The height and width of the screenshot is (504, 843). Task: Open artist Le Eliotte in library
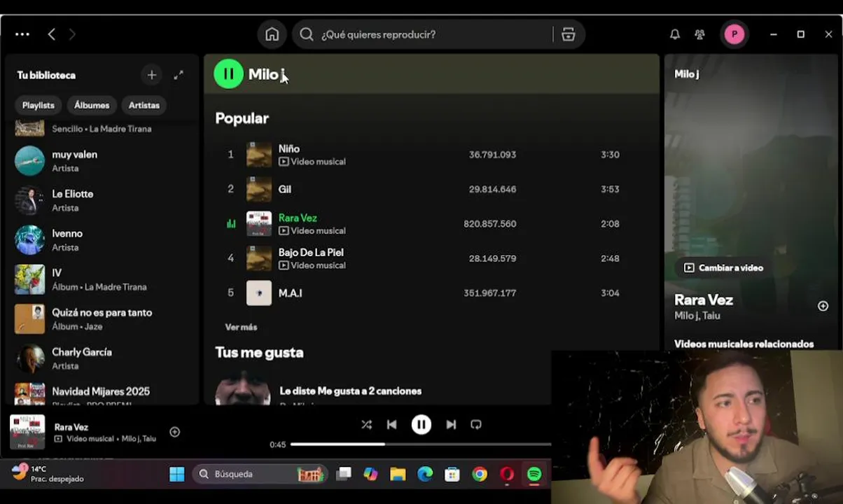102,200
